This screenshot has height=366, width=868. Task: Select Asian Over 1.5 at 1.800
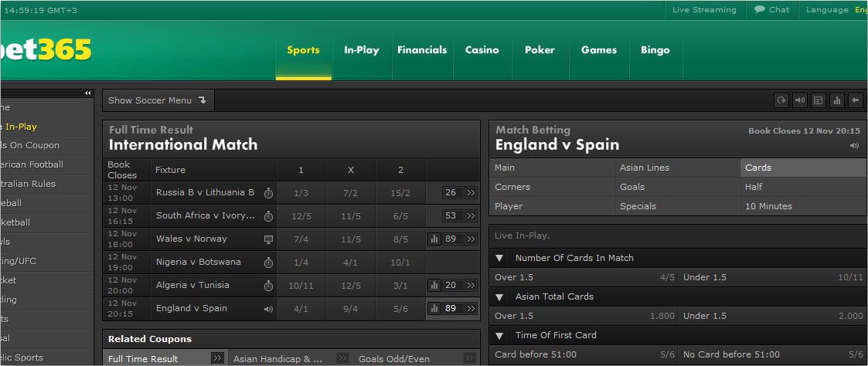[x=584, y=317]
